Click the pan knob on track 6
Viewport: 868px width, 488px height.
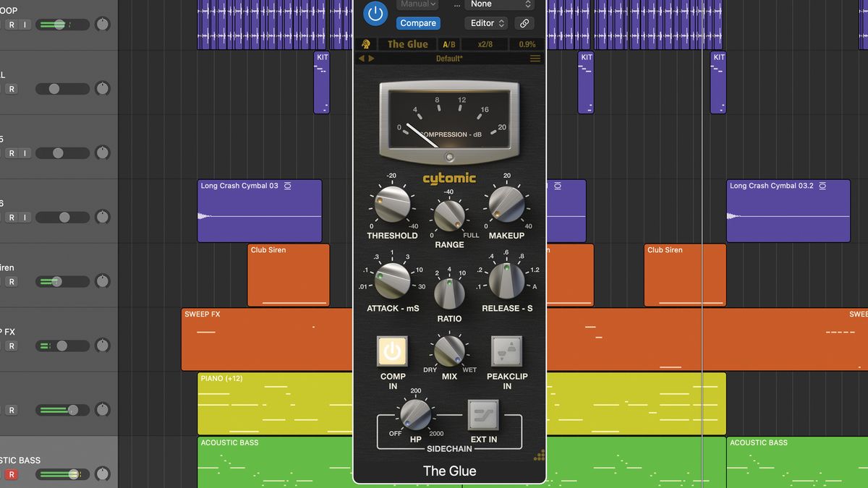(x=103, y=217)
